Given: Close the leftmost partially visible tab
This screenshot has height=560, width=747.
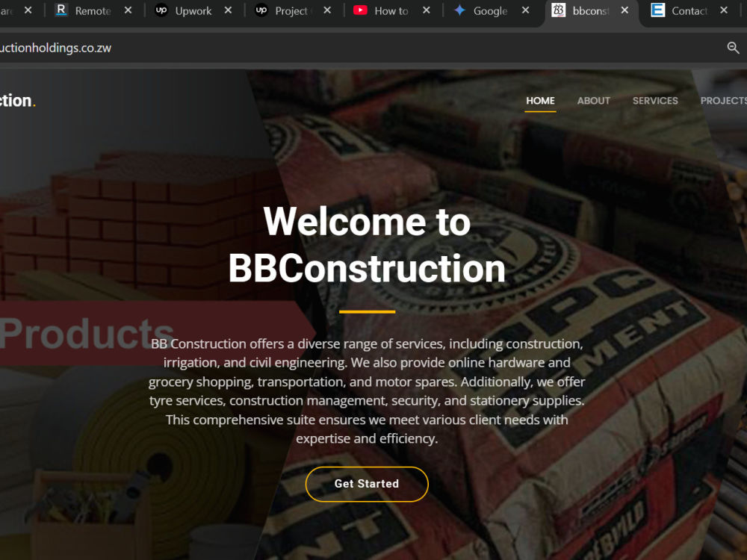Looking at the screenshot, I should point(28,10).
